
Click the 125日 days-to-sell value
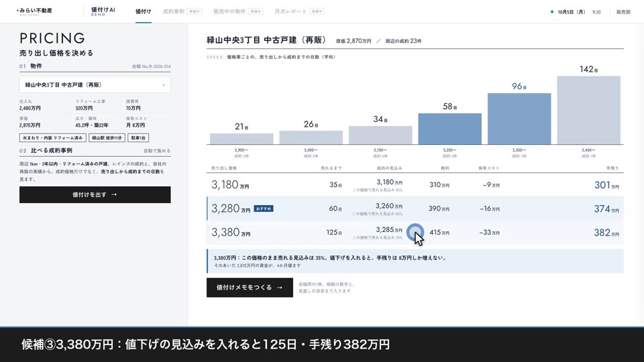334,233
